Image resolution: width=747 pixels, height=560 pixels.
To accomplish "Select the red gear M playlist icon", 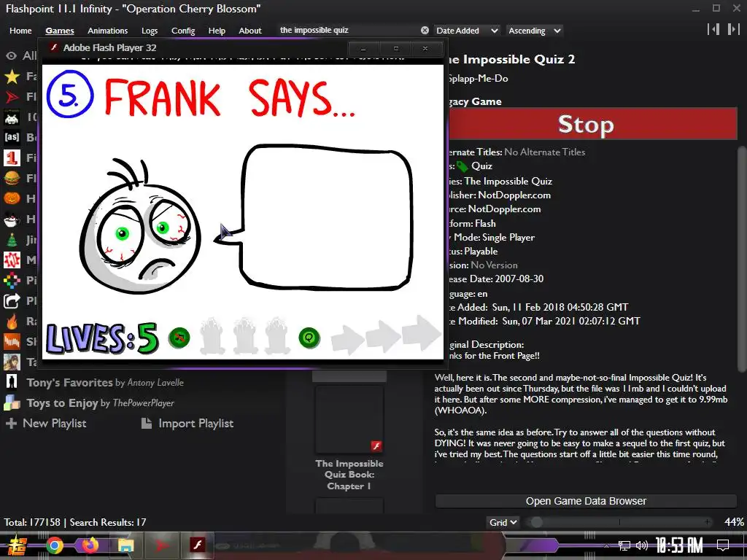I will 12,260.
